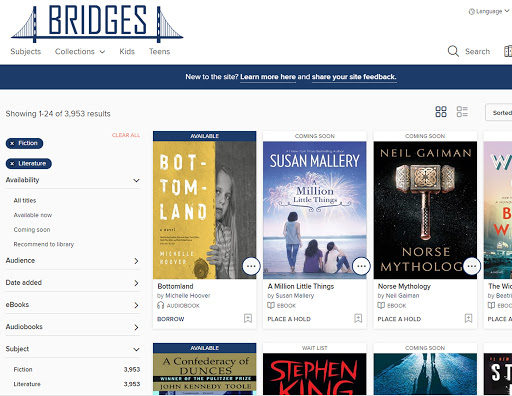
Task: Select Literature under Subject filter list
Action: (27, 384)
